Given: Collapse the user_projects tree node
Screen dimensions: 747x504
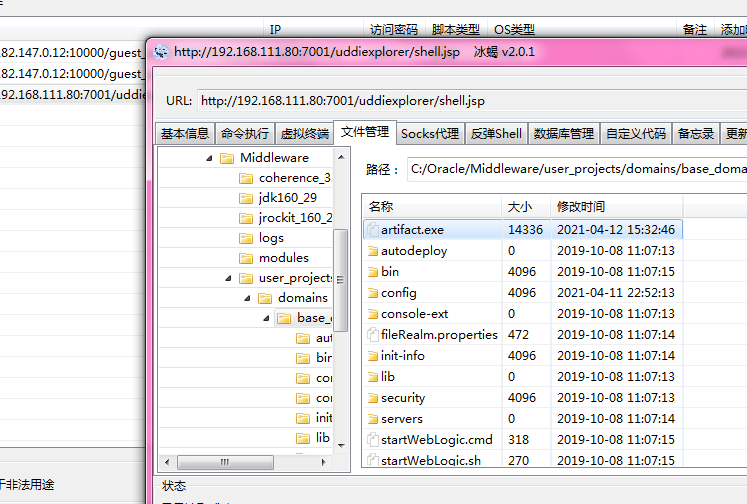Looking at the screenshot, I should 228,278.
